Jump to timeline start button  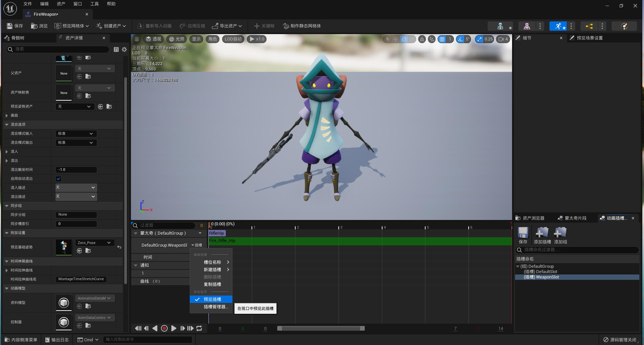[138, 328]
